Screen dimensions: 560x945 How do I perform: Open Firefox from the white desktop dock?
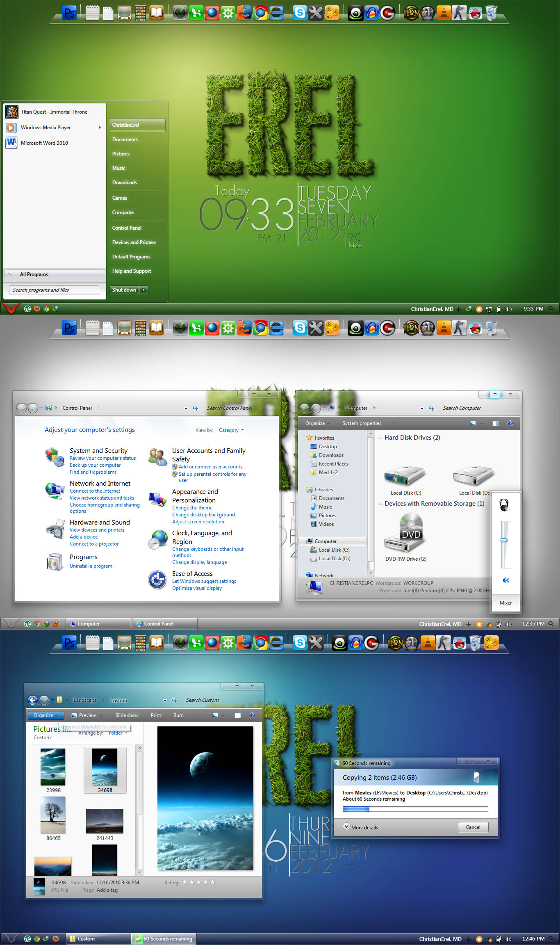(244, 328)
